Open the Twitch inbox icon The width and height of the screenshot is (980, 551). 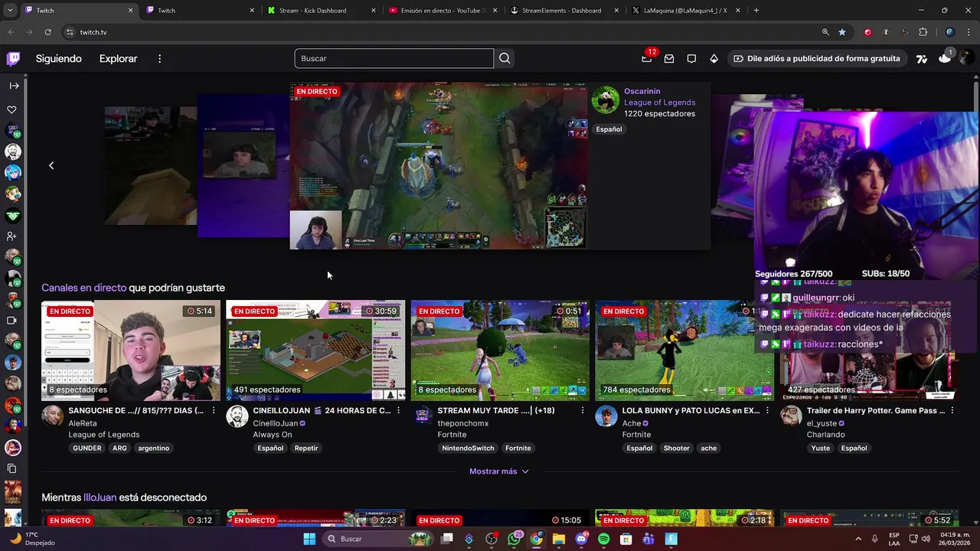point(669,58)
